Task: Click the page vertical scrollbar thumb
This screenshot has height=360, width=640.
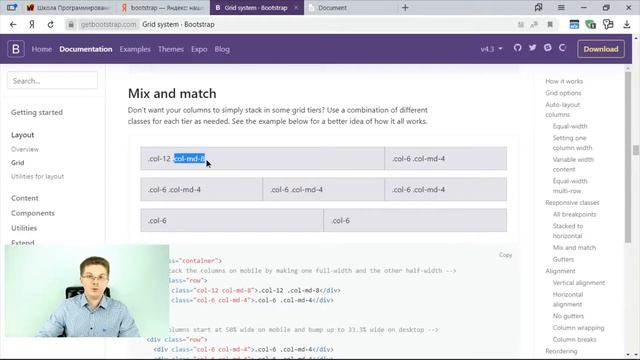Action: tap(636, 150)
